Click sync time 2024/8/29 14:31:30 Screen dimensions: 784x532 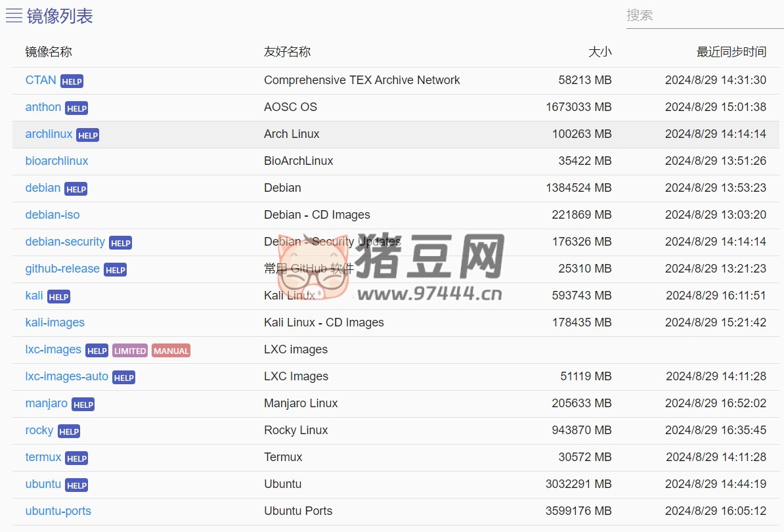tap(716, 81)
